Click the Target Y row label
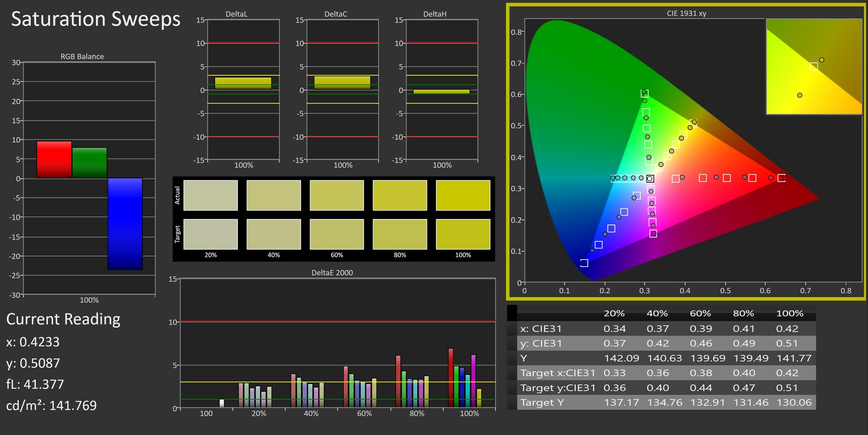The image size is (868, 435). (542, 402)
